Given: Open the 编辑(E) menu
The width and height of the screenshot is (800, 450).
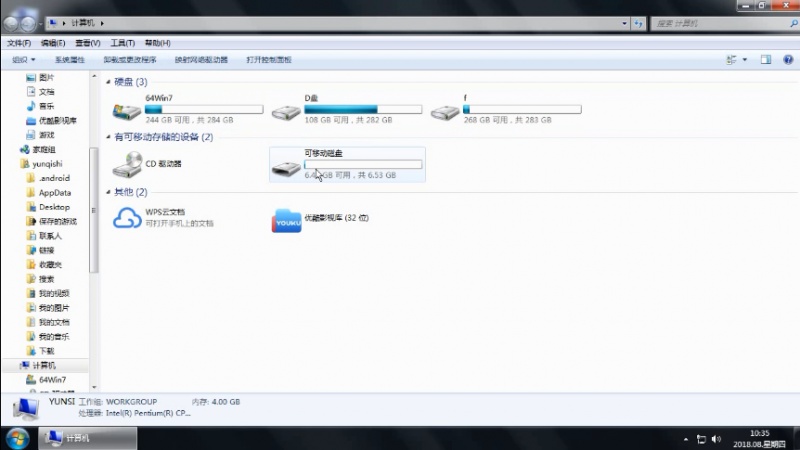Looking at the screenshot, I should [x=53, y=43].
